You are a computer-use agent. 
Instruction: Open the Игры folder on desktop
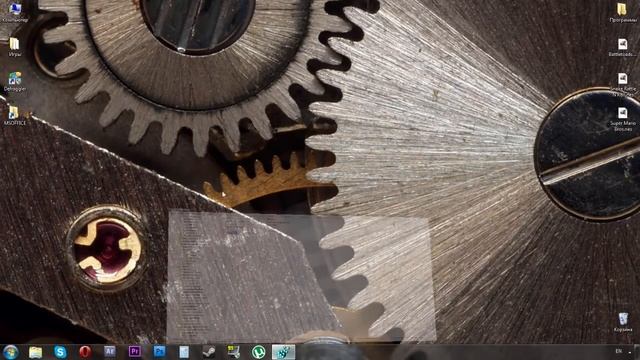point(15,47)
